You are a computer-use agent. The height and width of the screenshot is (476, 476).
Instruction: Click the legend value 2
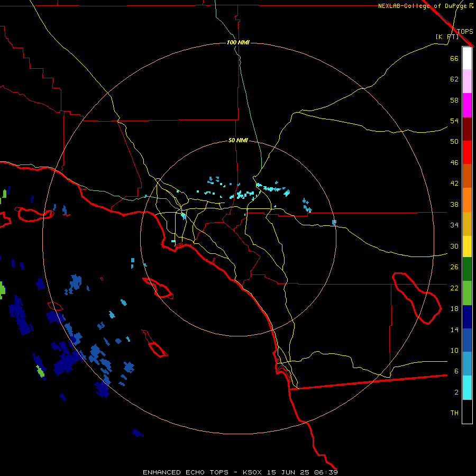click(x=456, y=392)
